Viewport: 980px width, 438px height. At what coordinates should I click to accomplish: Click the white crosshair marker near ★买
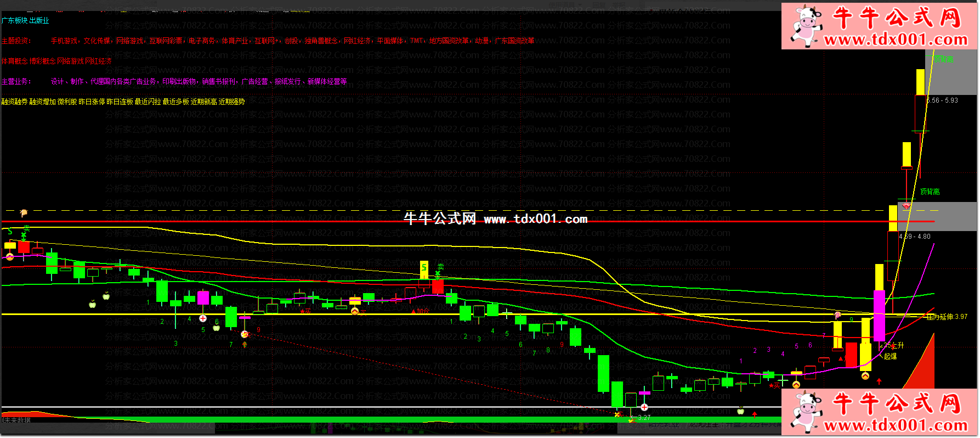click(x=783, y=380)
